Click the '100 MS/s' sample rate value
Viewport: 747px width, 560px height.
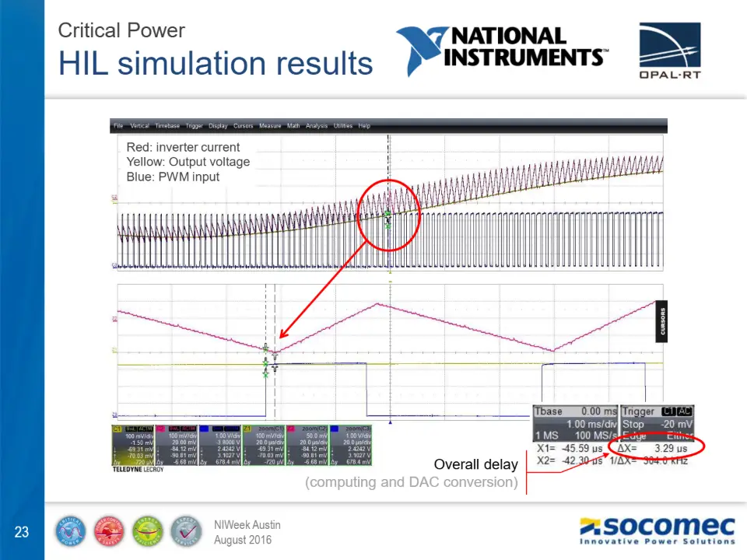(595, 436)
